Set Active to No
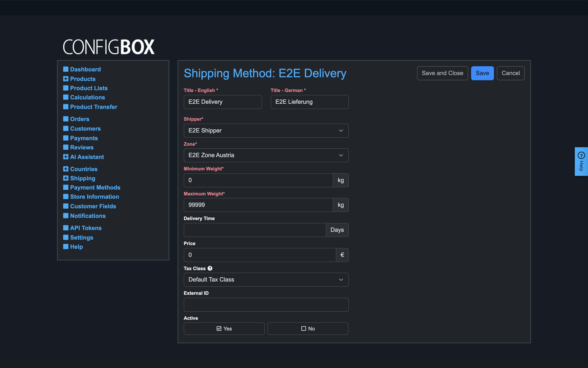 pyautogui.click(x=308, y=329)
